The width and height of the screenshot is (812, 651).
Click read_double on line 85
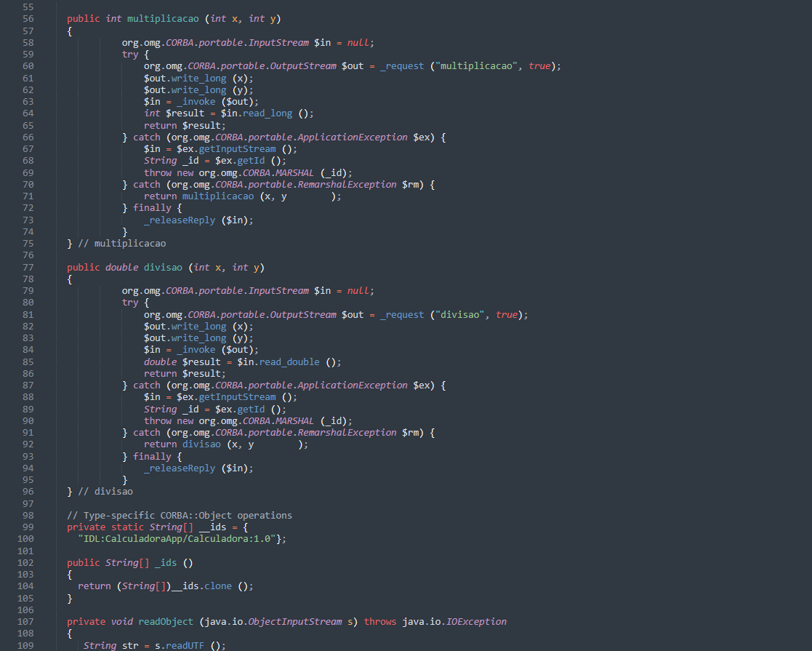click(x=289, y=362)
